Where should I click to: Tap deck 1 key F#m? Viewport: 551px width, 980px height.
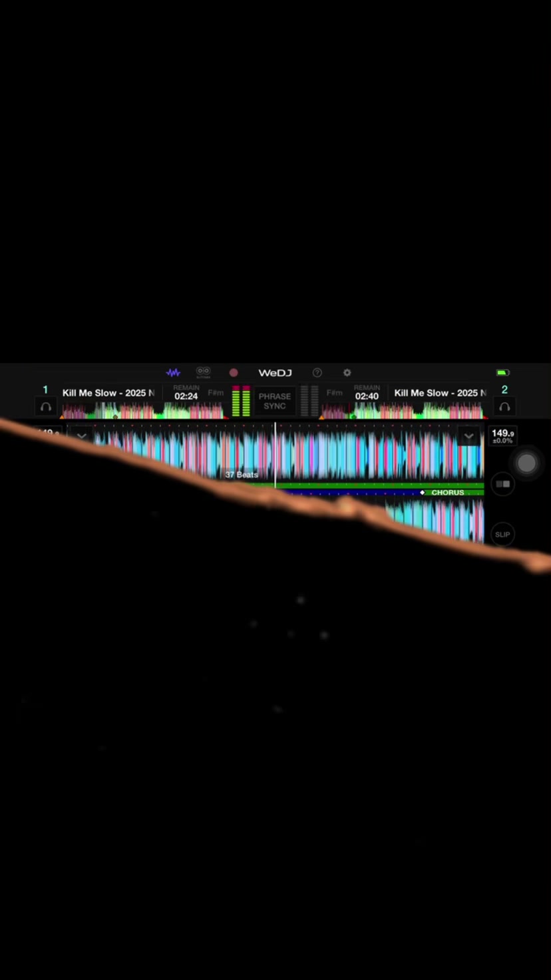[x=216, y=393]
